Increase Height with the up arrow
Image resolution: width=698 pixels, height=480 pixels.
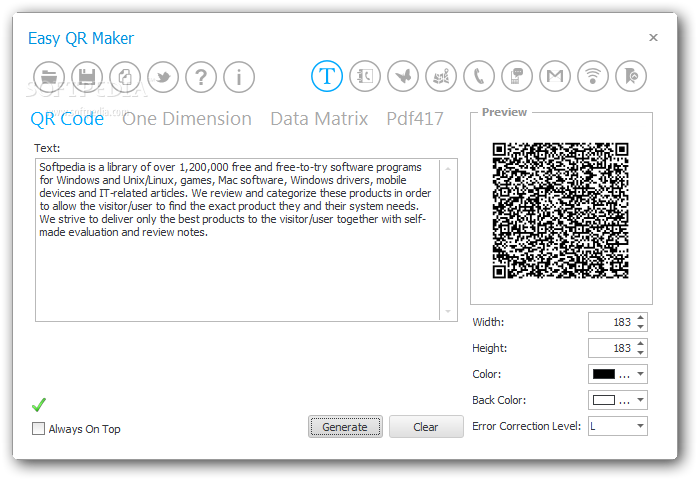point(640,344)
